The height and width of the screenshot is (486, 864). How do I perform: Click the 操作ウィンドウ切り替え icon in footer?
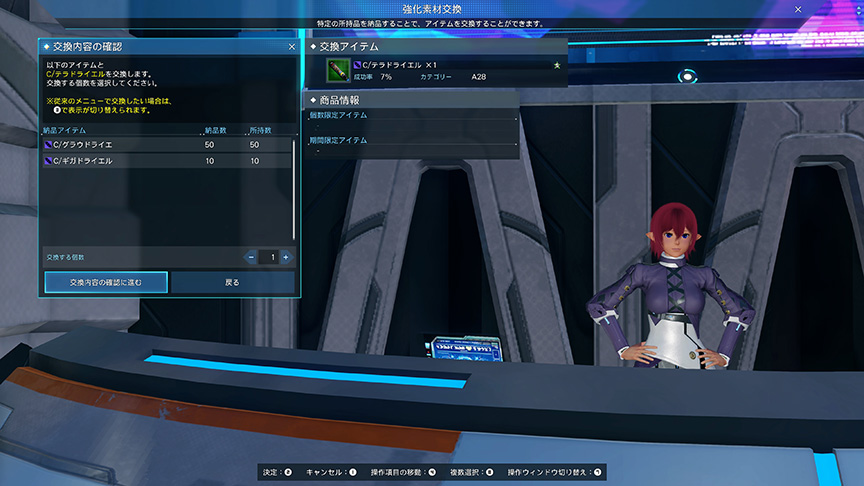(x=597, y=472)
